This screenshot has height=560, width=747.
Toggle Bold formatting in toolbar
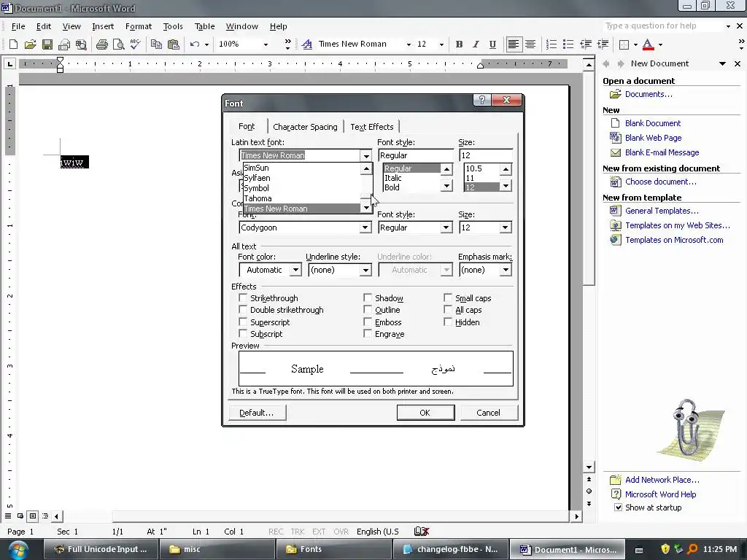[x=460, y=44]
